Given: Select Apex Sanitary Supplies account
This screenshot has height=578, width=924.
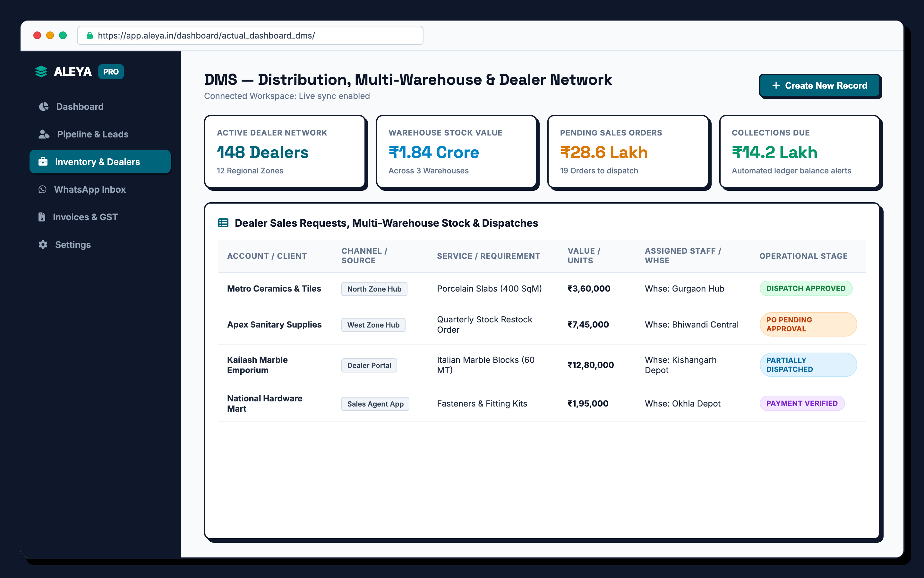Looking at the screenshot, I should (x=274, y=325).
